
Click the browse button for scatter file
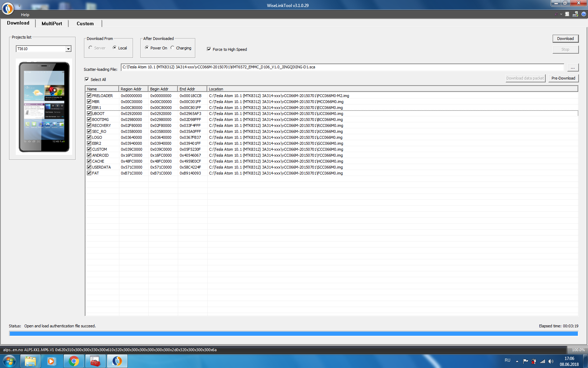click(573, 67)
